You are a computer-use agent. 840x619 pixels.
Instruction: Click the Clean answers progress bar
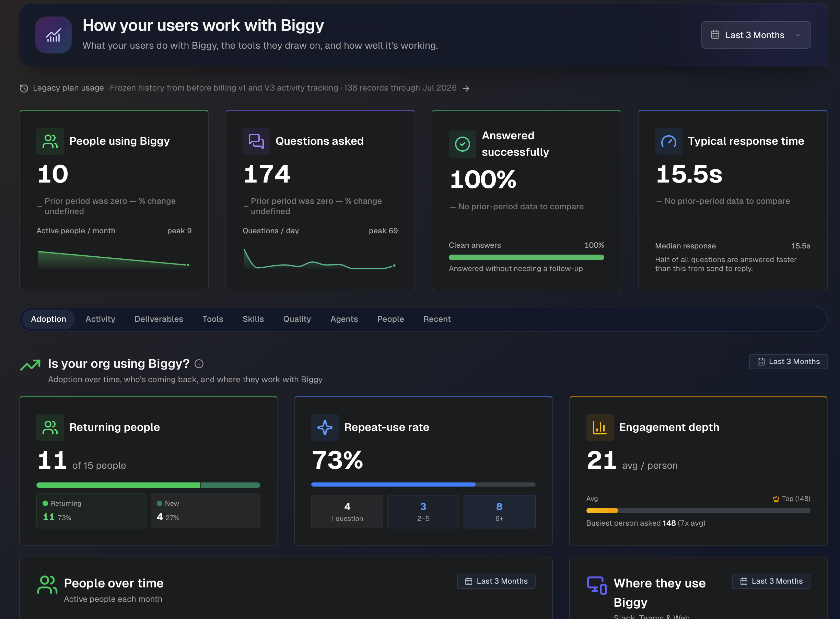click(x=526, y=257)
